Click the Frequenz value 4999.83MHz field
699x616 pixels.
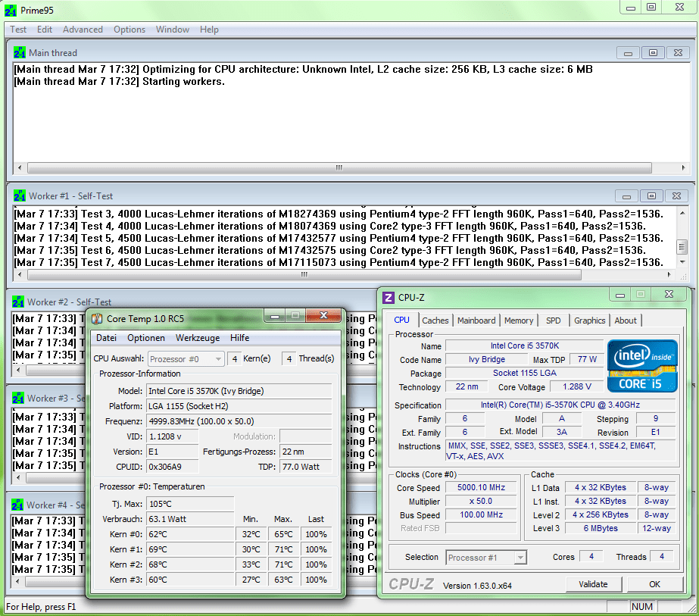[239, 421]
